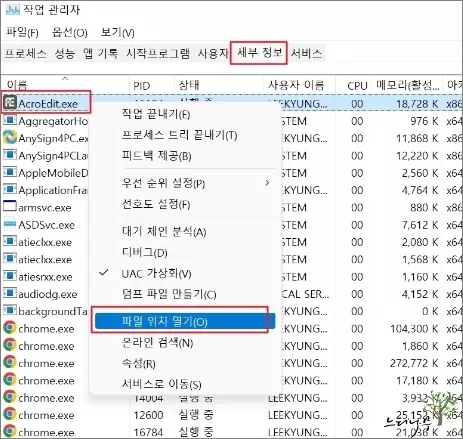Choose 온라인 검색(N) from the context menu

click(x=185, y=343)
